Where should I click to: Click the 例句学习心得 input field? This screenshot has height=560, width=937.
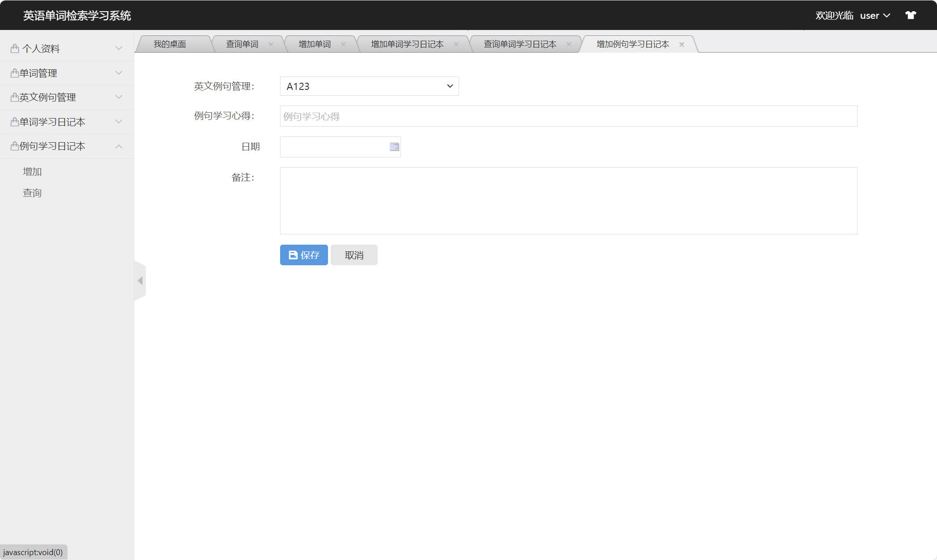[x=568, y=116]
